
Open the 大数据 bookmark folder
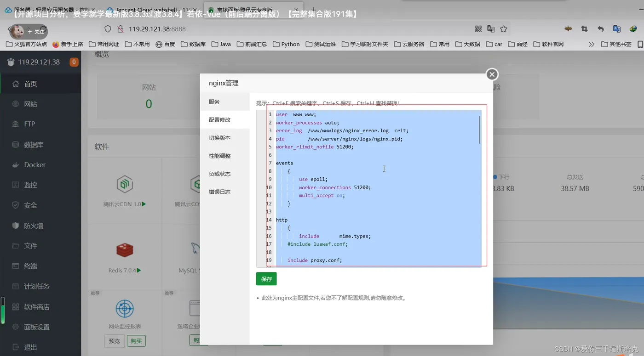coord(468,44)
